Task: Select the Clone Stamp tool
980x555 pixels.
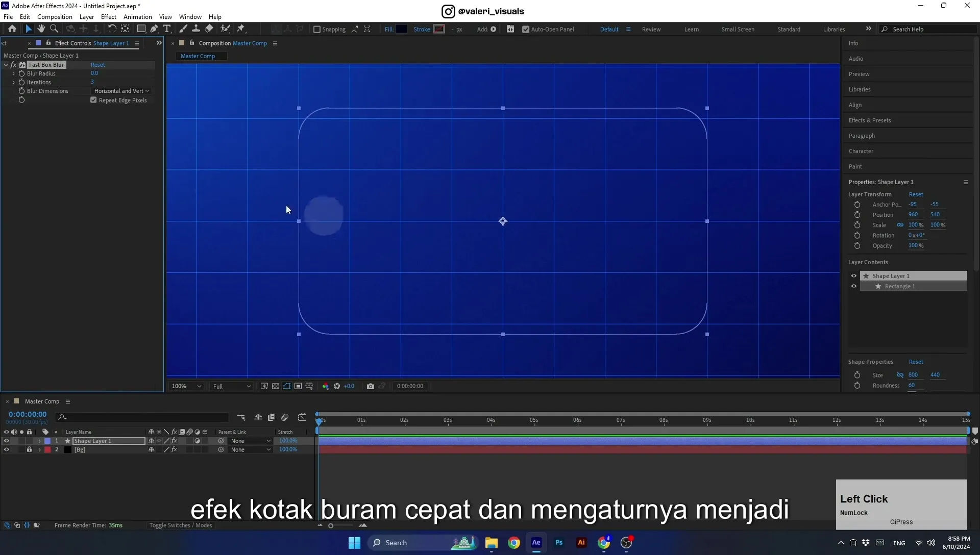Action: tap(196, 29)
